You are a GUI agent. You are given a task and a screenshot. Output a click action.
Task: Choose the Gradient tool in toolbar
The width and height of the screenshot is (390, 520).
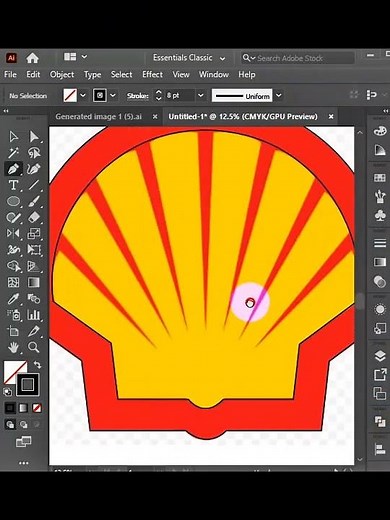click(x=34, y=282)
